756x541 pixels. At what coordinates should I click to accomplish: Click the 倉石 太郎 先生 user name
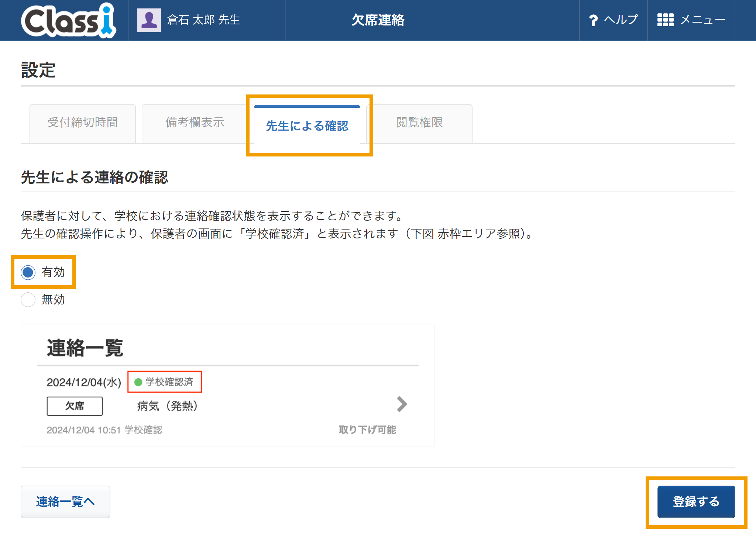pos(203,20)
